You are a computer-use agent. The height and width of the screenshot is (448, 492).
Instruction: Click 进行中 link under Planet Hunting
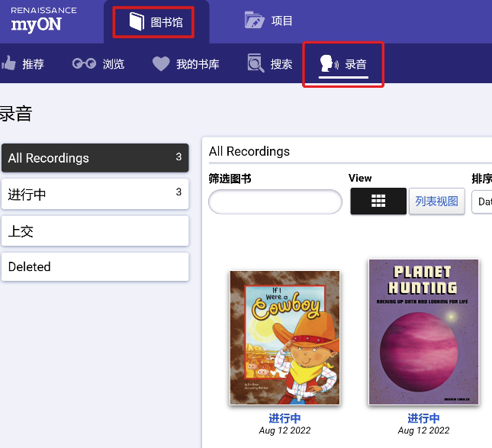[x=423, y=418]
